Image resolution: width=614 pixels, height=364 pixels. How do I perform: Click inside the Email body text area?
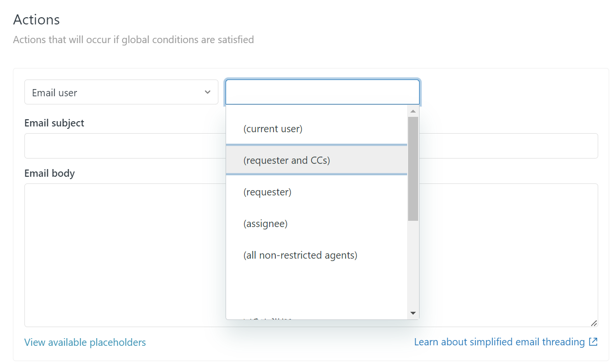(x=120, y=254)
